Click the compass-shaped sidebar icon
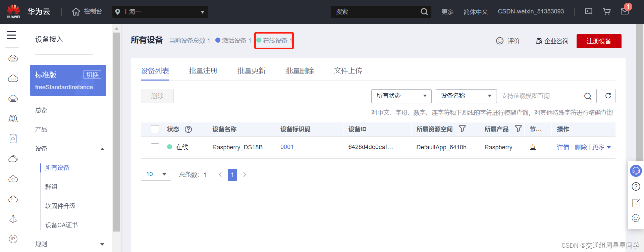This screenshot has height=252, width=644. coord(13,219)
